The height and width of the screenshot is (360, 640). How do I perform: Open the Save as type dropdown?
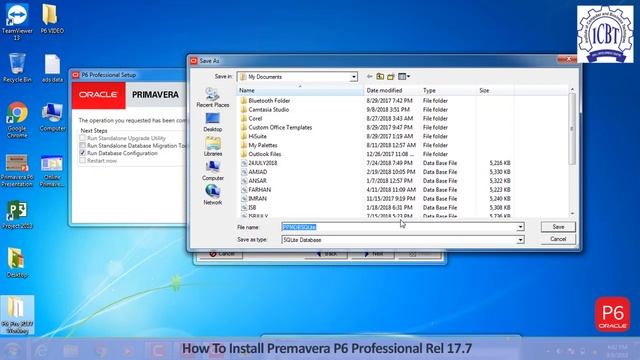(x=520, y=240)
